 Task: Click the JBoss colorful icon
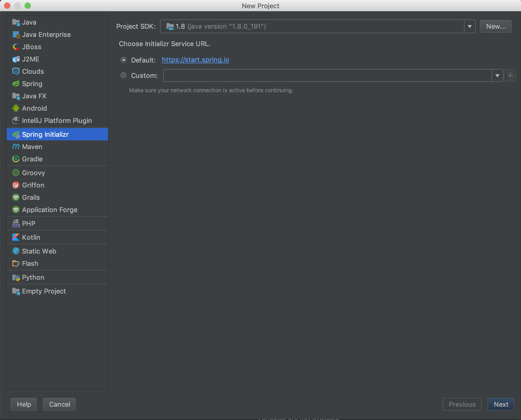(16, 47)
